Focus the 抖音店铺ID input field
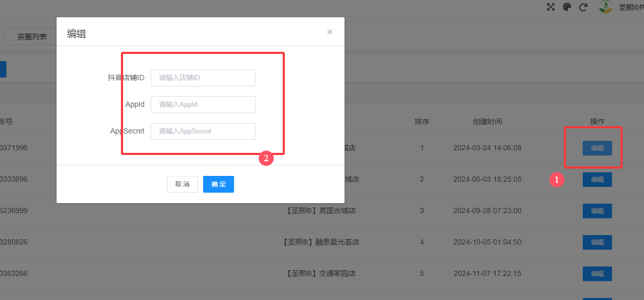This screenshot has height=300, width=644. 203,78
